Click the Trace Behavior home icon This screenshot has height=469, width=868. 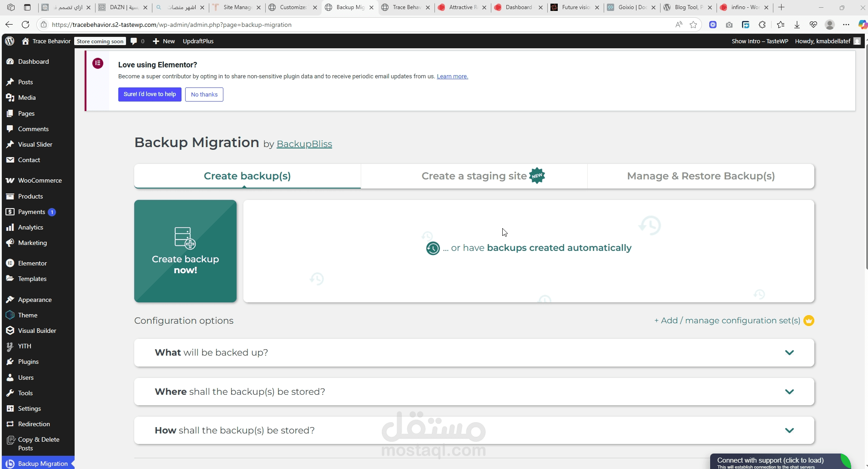[25, 41]
